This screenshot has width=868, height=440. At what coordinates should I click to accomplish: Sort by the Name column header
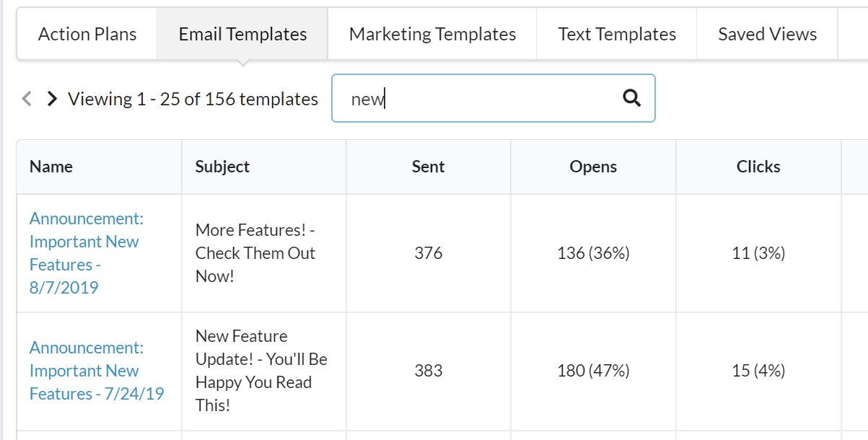coord(51,167)
